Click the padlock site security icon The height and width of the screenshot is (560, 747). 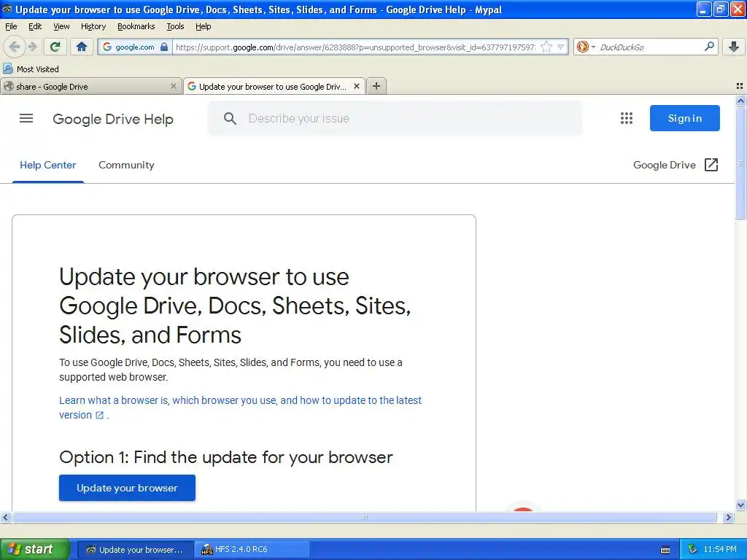click(164, 47)
